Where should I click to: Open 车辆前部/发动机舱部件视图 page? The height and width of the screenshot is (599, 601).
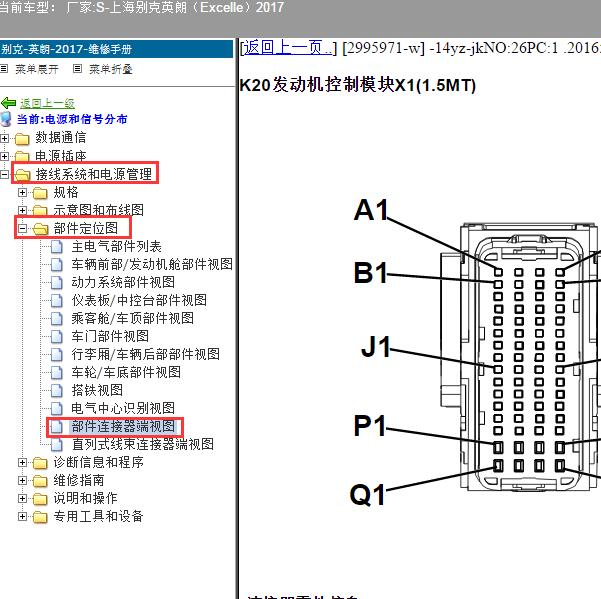152,264
